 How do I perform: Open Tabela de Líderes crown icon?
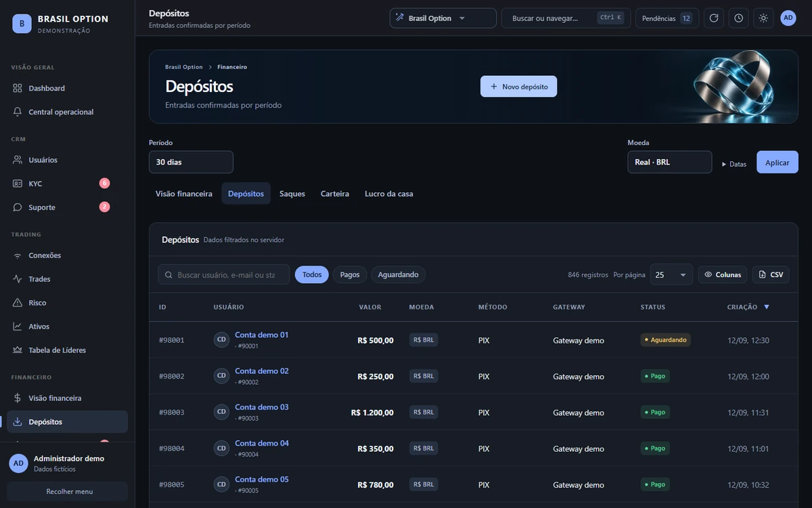18,350
